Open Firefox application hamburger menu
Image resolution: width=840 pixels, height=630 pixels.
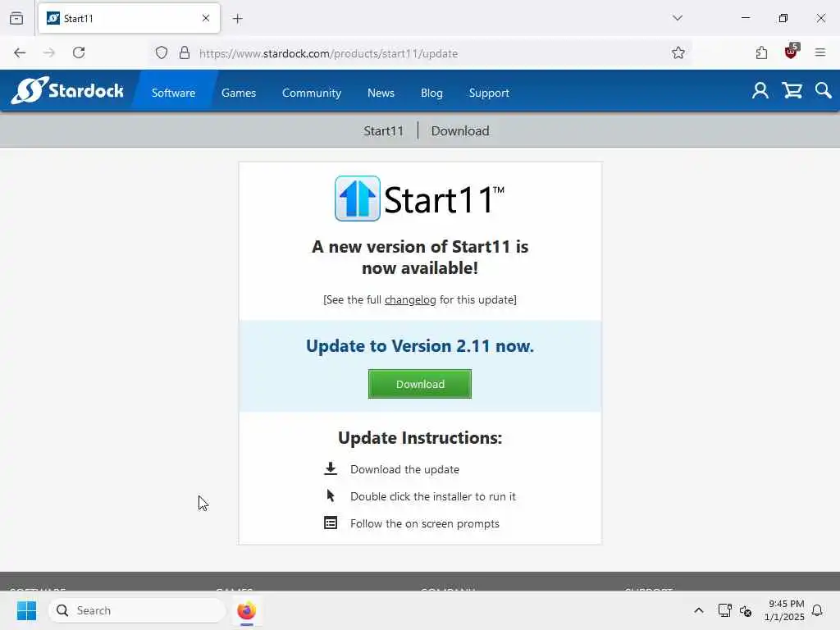coord(820,52)
